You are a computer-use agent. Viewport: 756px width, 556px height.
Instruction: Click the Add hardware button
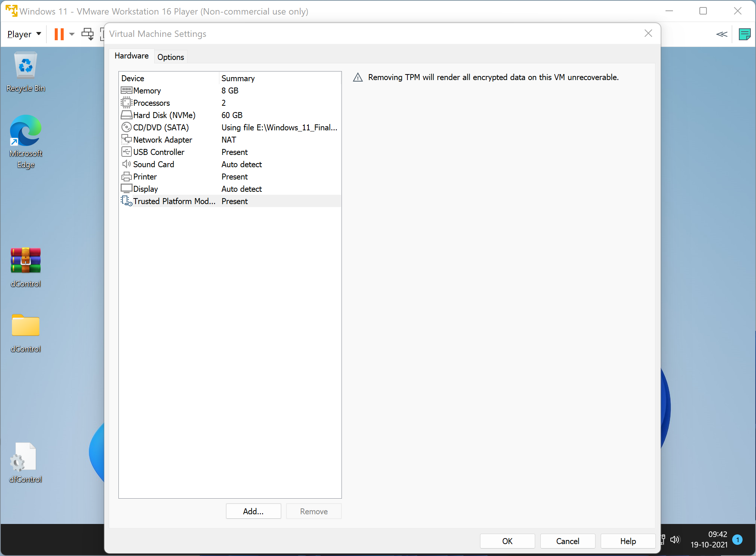pos(254,511)
